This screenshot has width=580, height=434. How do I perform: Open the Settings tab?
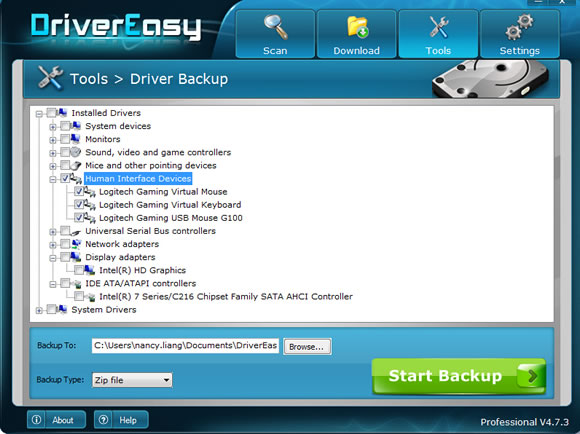click(x=519, y=34)
